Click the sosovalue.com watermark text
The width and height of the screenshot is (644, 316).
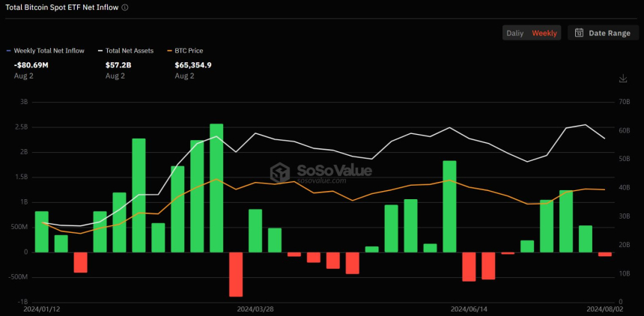321,180
